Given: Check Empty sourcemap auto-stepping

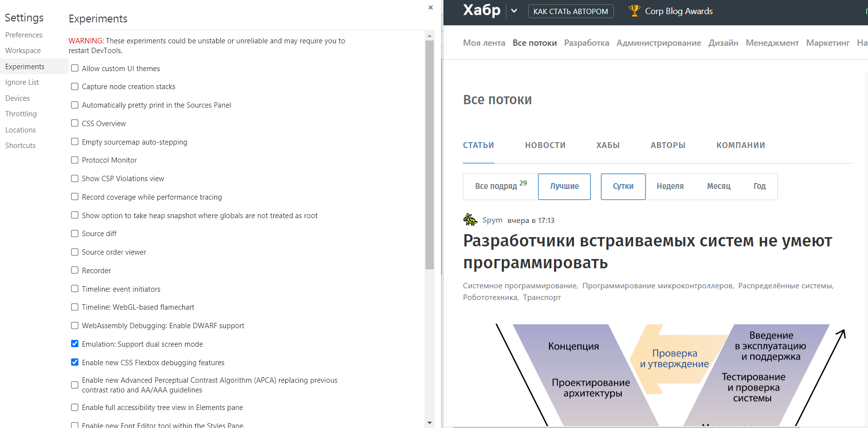Looking at the screenshot, I should click(x=74, y=142).
